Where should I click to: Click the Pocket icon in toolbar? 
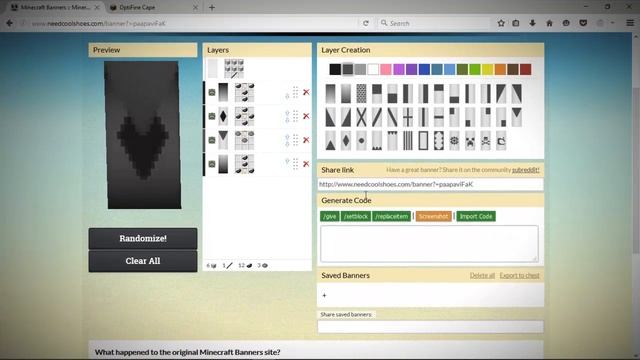[583, 23]
